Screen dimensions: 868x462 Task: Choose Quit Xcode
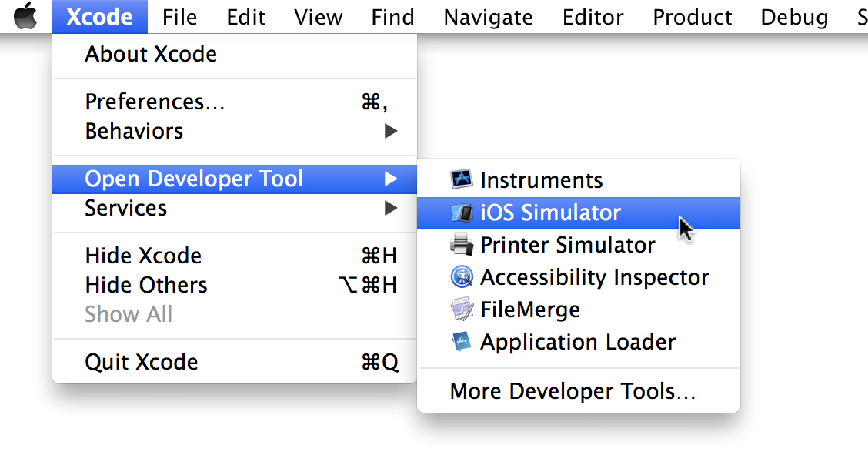tap(234, 363)
